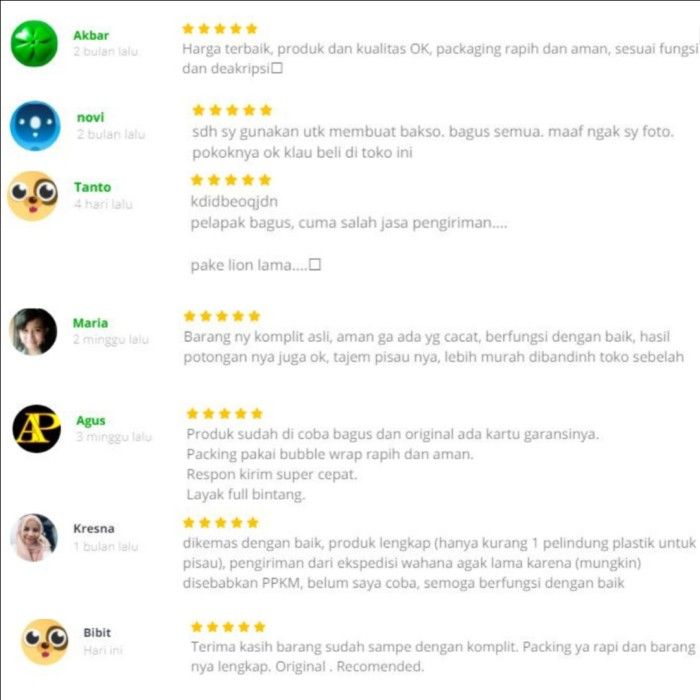Click novi's review text about bakso

click(433, 142)
